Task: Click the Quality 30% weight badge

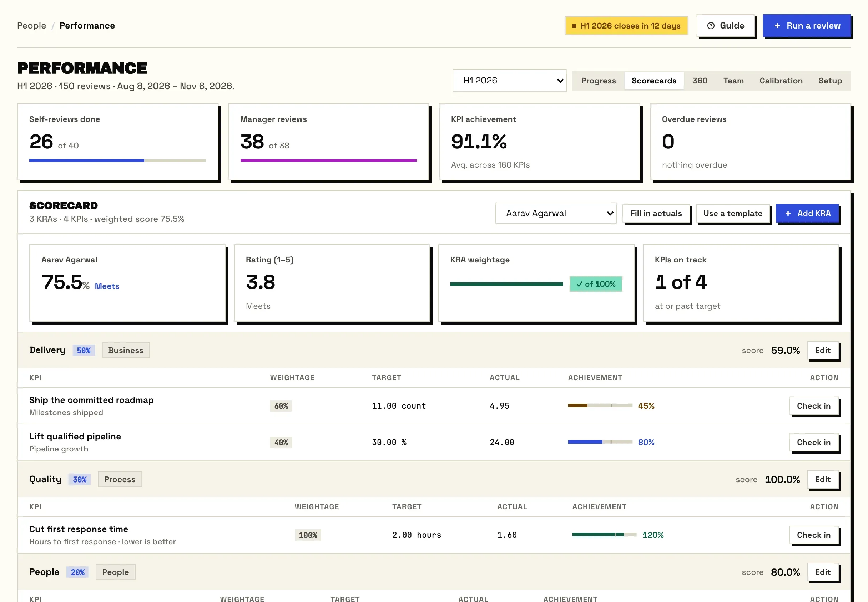Action: click(x=80, y=479)
